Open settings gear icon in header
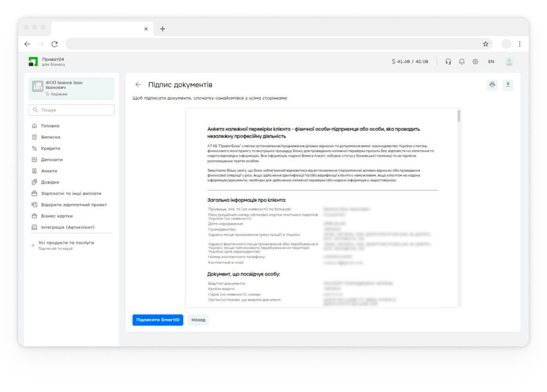The height and width of the screenshot is (392, 547). pos(475,62)
